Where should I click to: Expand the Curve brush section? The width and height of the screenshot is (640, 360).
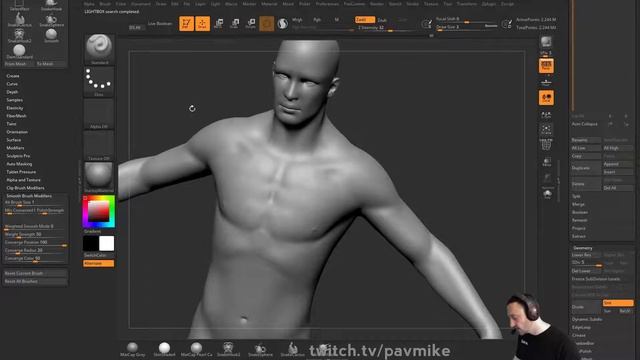(12, 84)
